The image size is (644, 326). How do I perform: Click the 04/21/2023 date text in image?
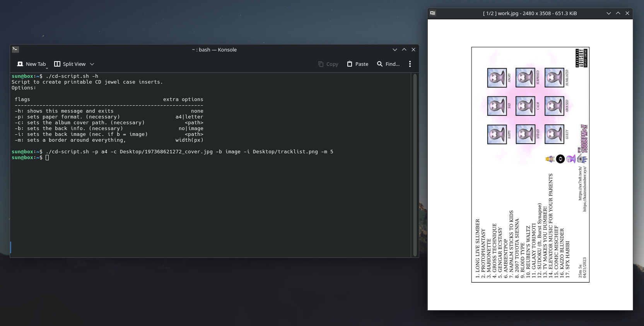(584, 268)
